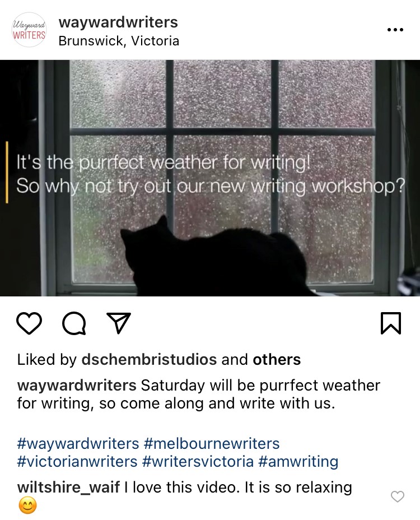View the Brunswick, Victoria location page

pyautogui.click(x=119, y=41)
